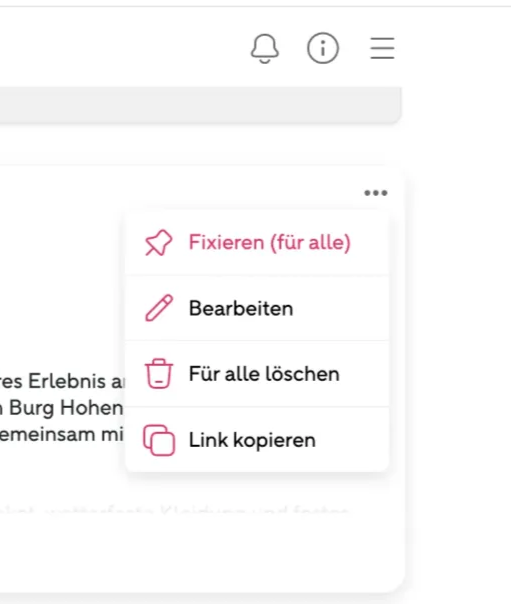Select Für alle löschen option
Screen dimensions: 511x604
pyautogui.click(x=257, y=374)
